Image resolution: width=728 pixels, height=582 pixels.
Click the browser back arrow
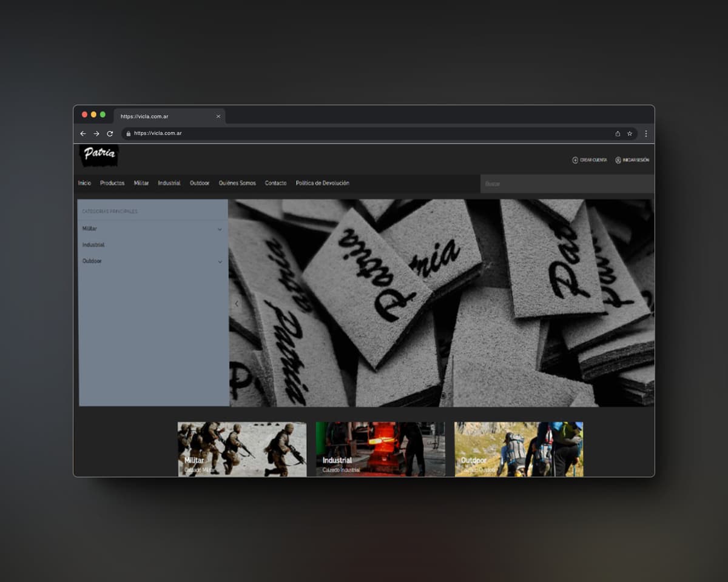pyautogui.click(x=83, y=133)
